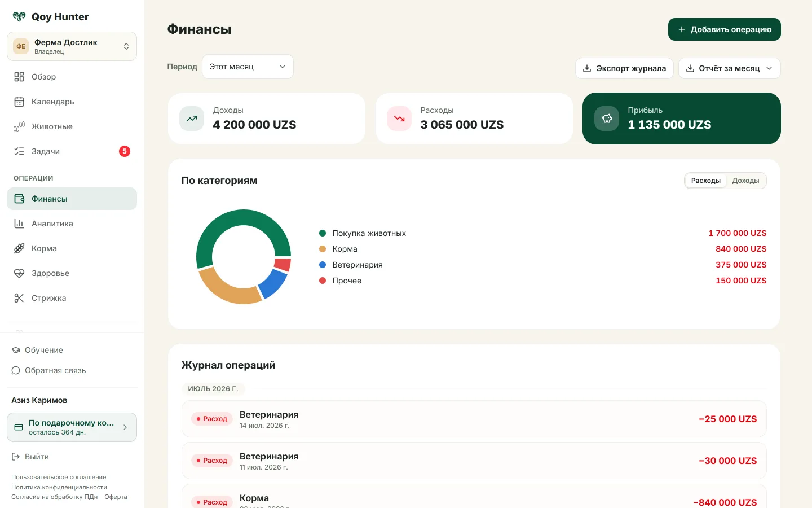
Task: Switch chart to Расходы tab
Action: pos(705,181)
